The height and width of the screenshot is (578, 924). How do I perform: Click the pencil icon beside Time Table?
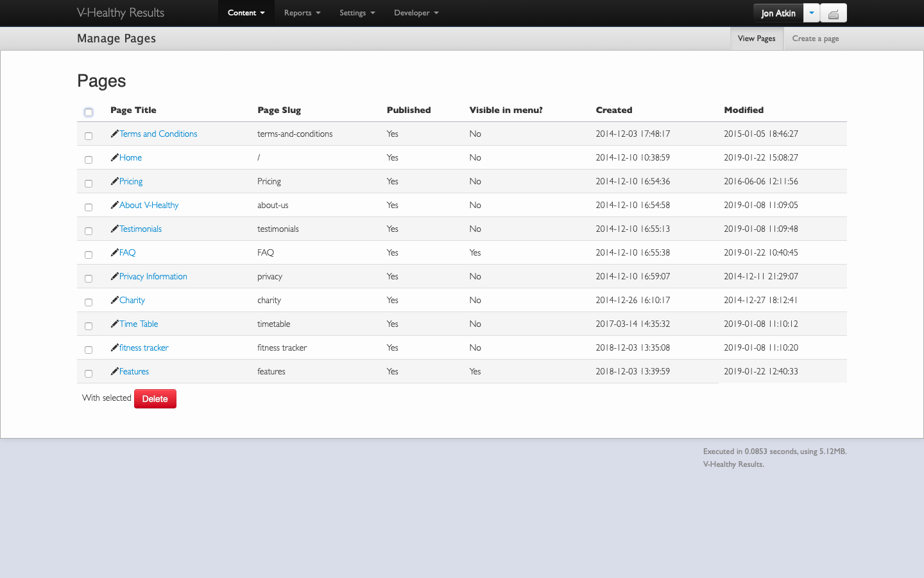114,324
